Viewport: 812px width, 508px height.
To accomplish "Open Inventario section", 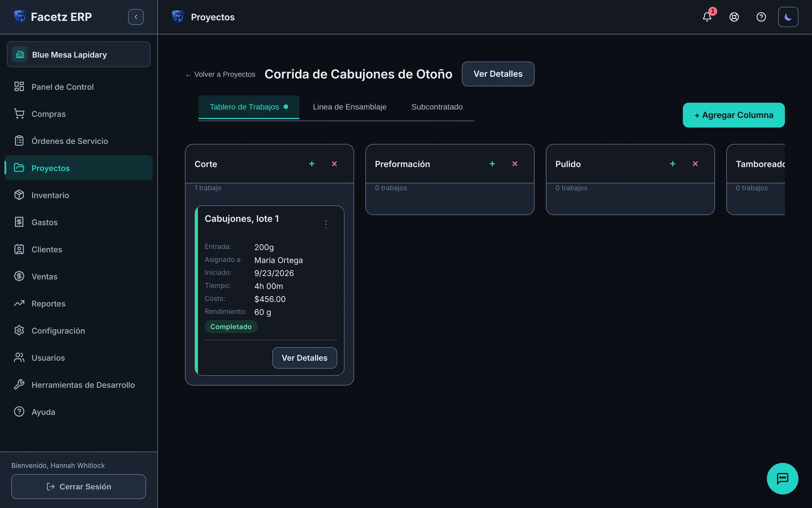I will (78, 195).
